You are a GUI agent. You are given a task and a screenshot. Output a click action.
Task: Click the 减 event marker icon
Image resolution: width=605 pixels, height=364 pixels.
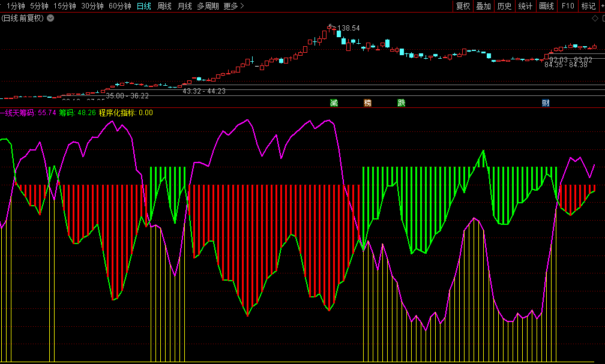coord(334,103)
